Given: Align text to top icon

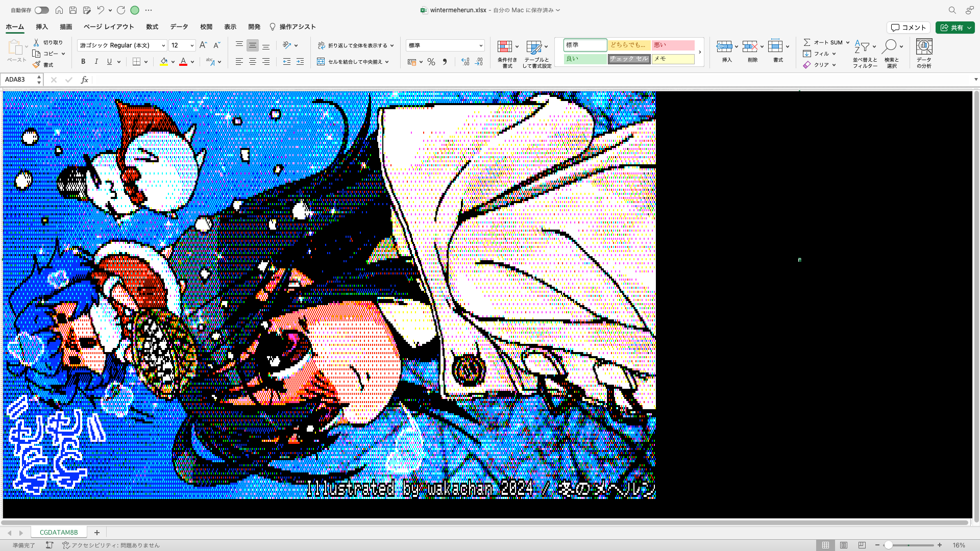Looking at the screenshot, I should pyautogui.click(x=239, y=45).
